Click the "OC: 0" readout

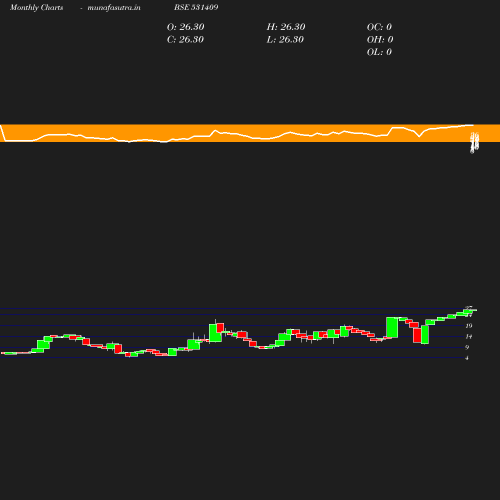379,27
